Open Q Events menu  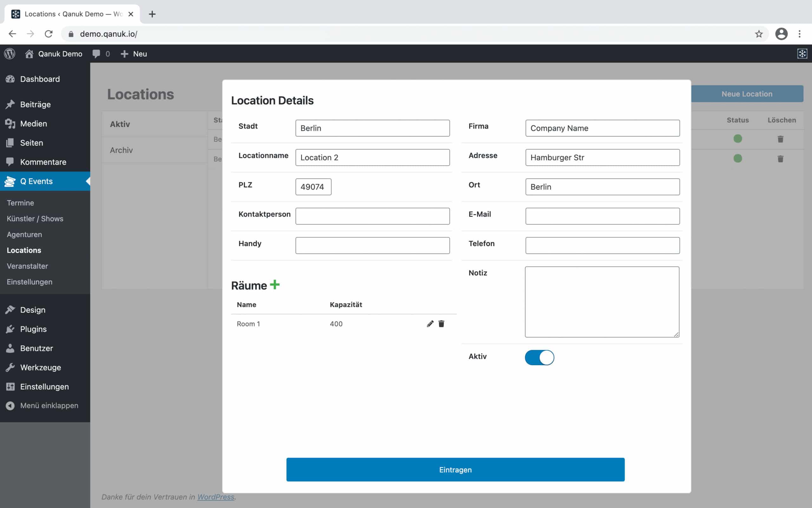45,181
